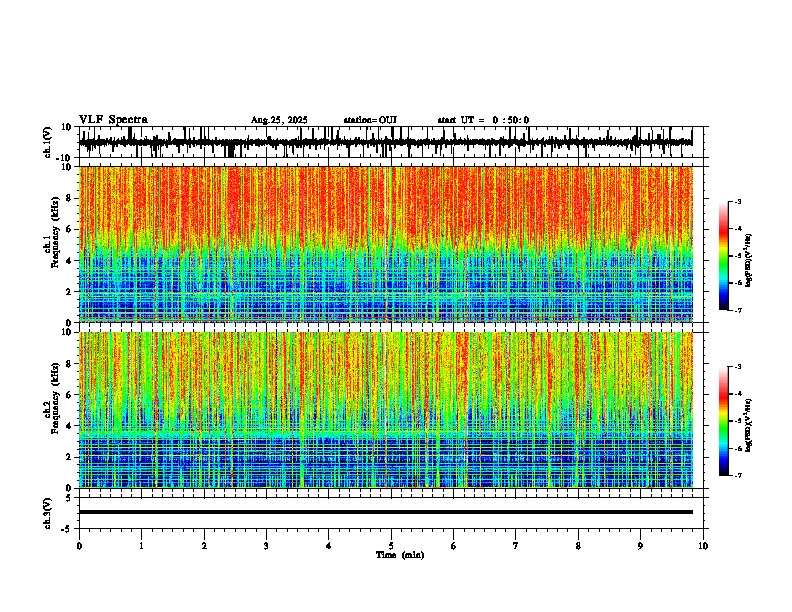Viewport: 792px width, 612px height.
Task: Click the ch.1 spectrogram color bar
Action: click(x=724, y=256)
